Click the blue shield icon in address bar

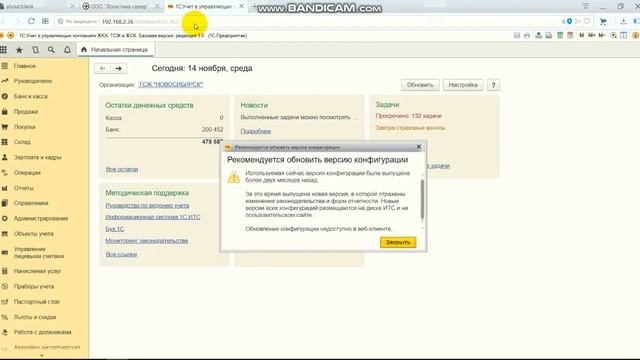[569, 21]
